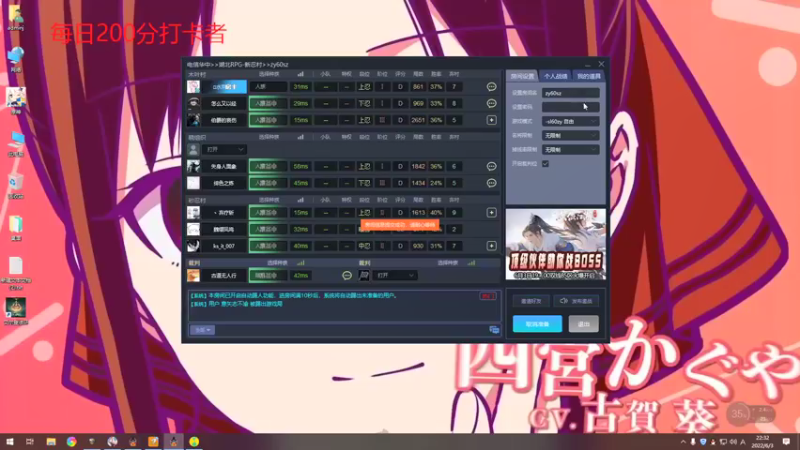
Task: Click avatar of the ks_k_007 player
Action: click(x=193, y=246)
